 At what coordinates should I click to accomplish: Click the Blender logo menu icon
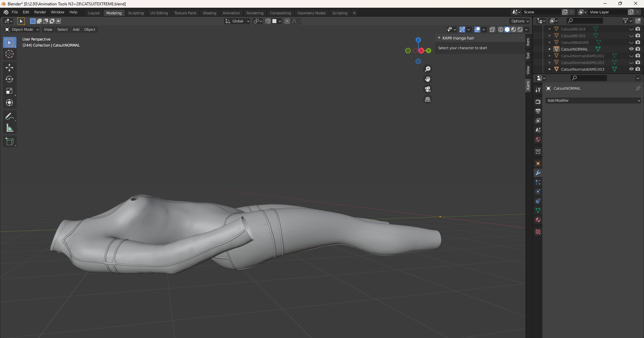pos(6,12)
